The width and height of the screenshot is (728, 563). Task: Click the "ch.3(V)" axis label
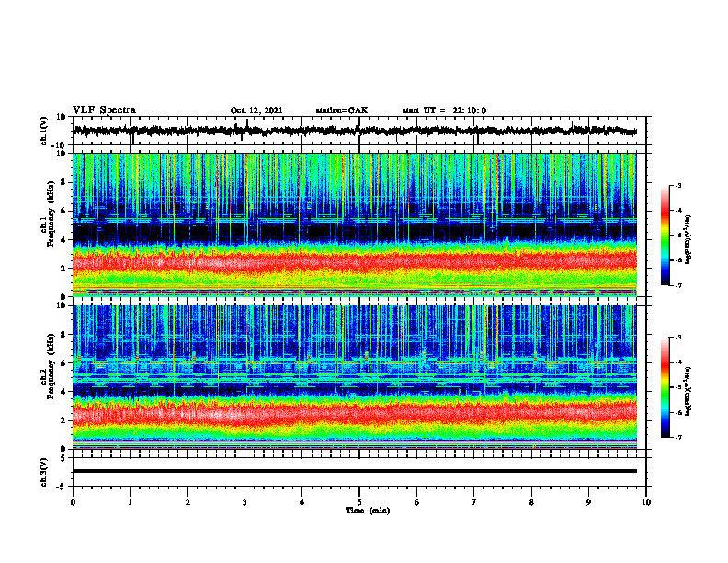pos(44,472)
